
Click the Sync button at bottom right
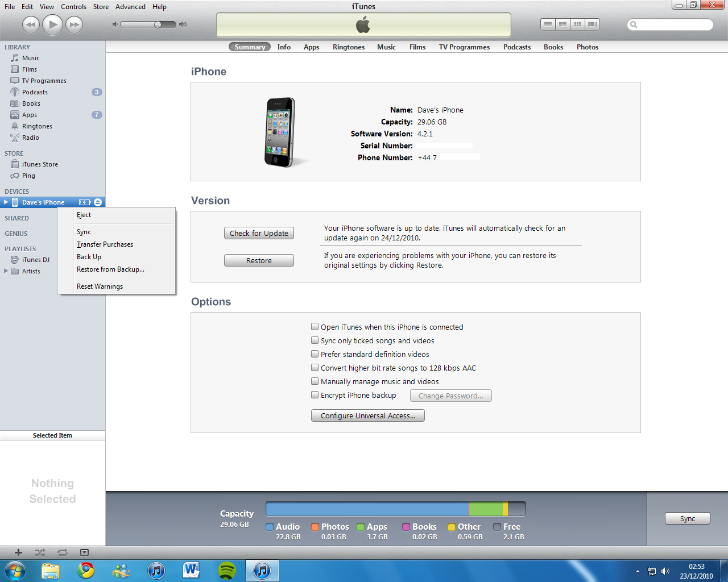(x=688, y=518)
